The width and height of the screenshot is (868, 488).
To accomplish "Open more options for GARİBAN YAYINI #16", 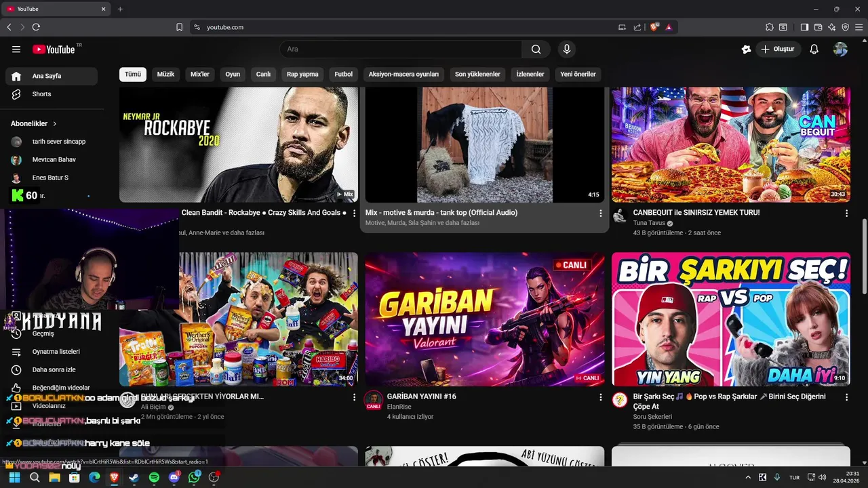I will coord(600,396).
